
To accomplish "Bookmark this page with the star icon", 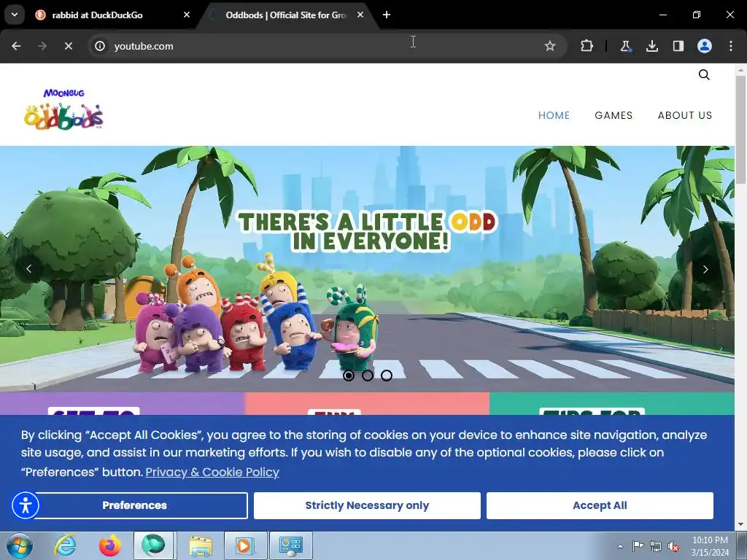I will click(x=550, y=46).
